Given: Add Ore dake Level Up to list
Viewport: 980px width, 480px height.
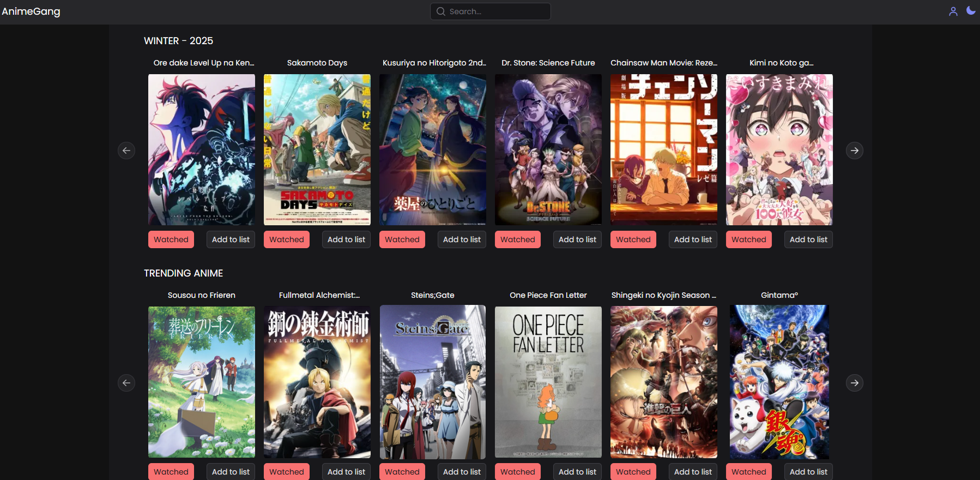Looking at the screenshot, I should point(231,239).
